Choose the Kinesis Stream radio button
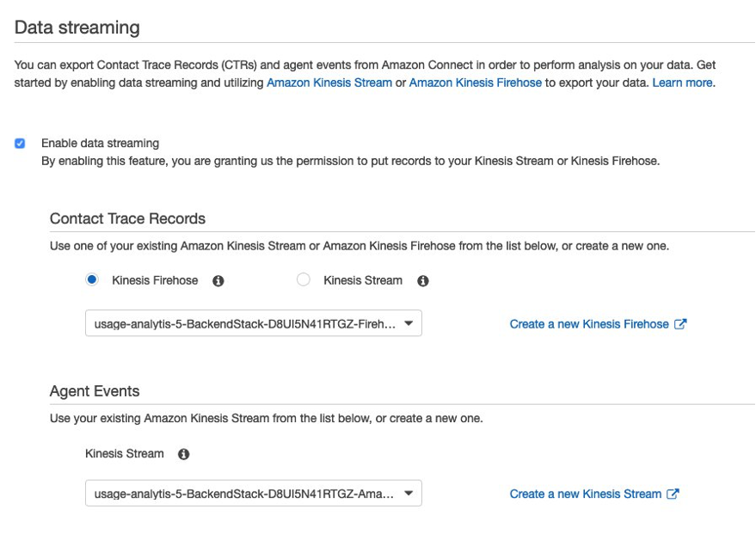Image resolution: width=756 pixels, height=546 pixels. [x=303, y=280]
